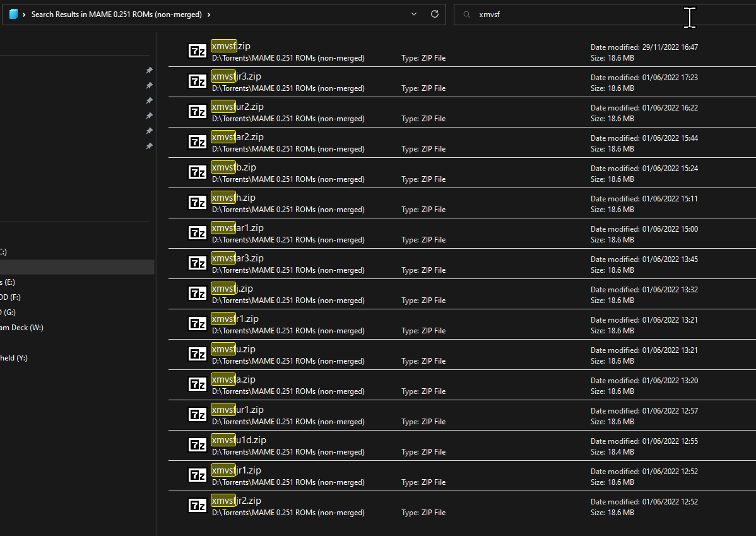Click the search field containing xmvsf
Image resolution: width=756 pixels, height=536 pixels.
coord(605,15)
